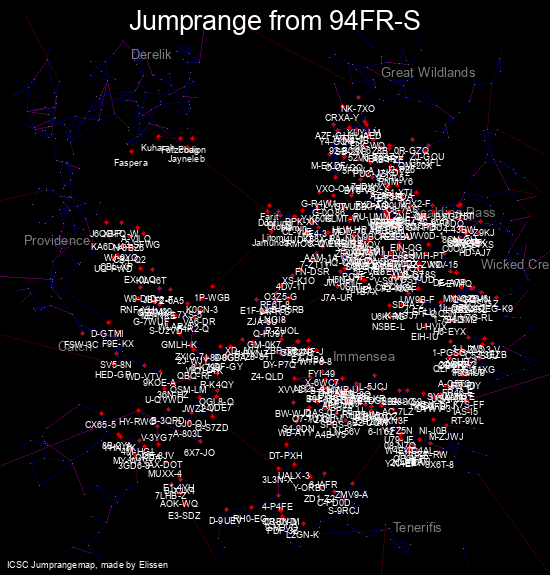Select the Providence region label
The image size is (550, 575).
point(57,241)
